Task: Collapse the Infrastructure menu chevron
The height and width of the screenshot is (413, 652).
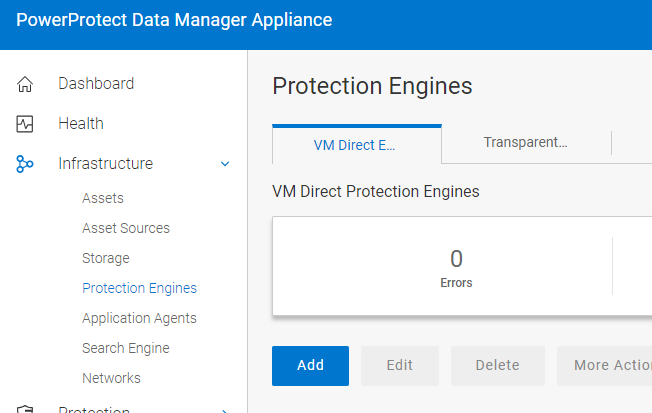Action: [225, 164]
